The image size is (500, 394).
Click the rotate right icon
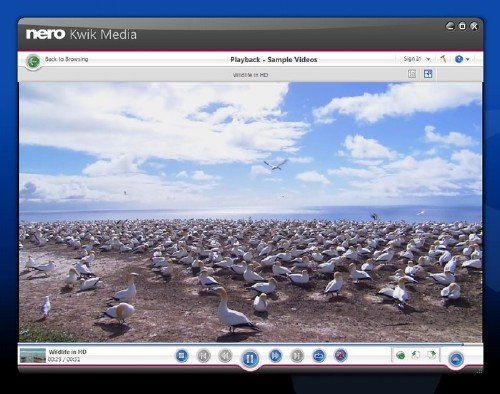[x=431, y=355]
